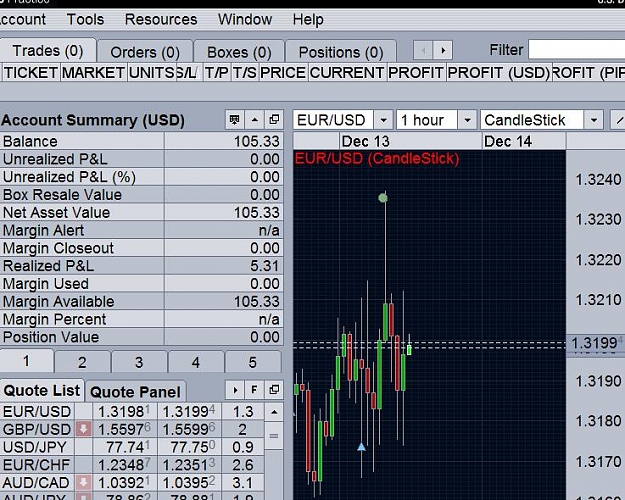Viewport: 625px width, 500px height.
Task: Click the EUR/USD pair selector field
Action: pos(333,120)
